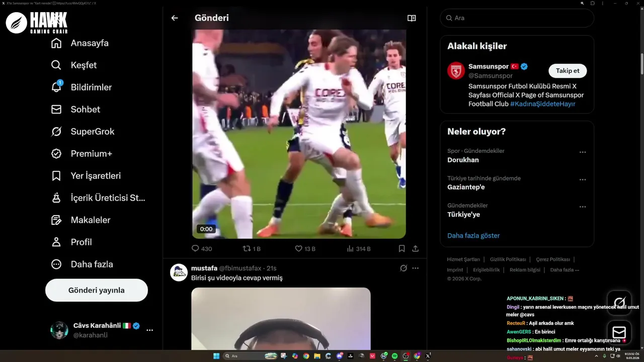Open Samsunspor profile logo
Viewport: 644px width, 362px height.
point(456,71)
